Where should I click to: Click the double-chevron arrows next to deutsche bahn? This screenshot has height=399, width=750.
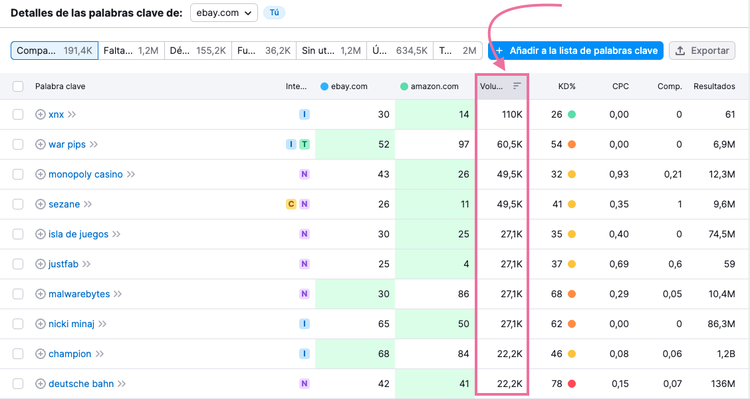pyautogui.click(x=122, y=384)
